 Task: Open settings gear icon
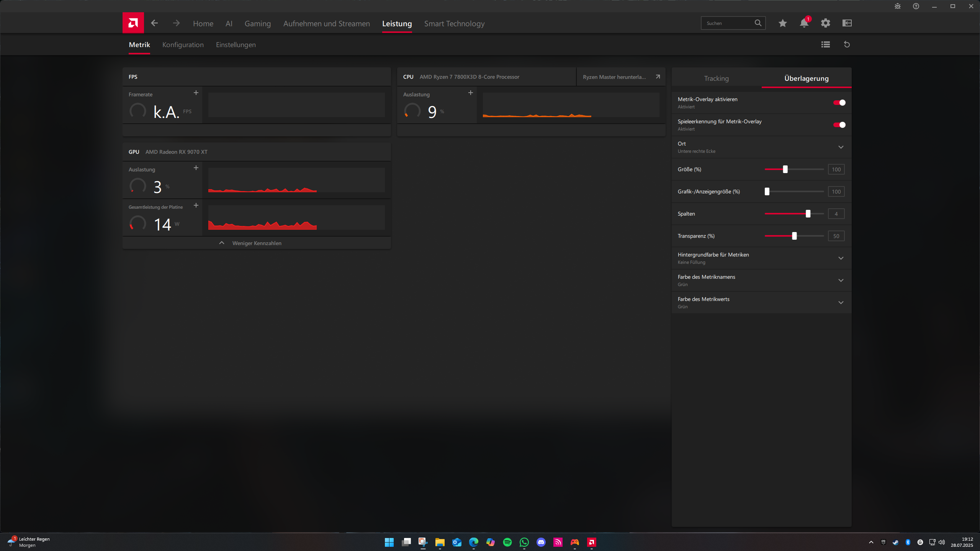click(x=825, y=23)
